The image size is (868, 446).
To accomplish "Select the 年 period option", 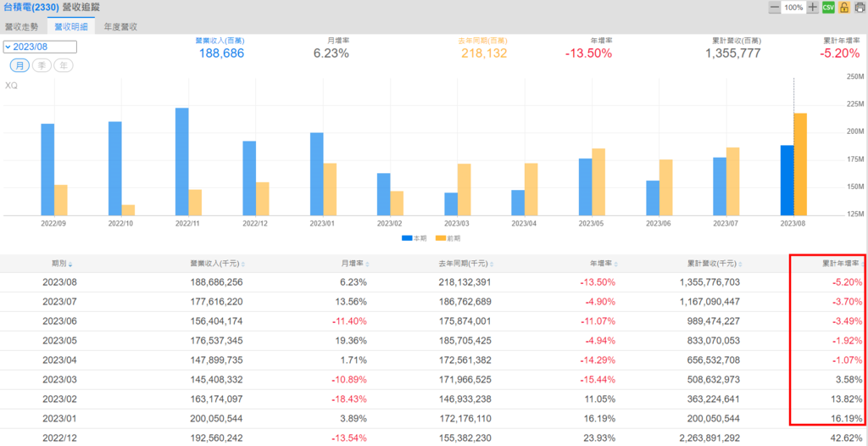I will click(63, 65).
